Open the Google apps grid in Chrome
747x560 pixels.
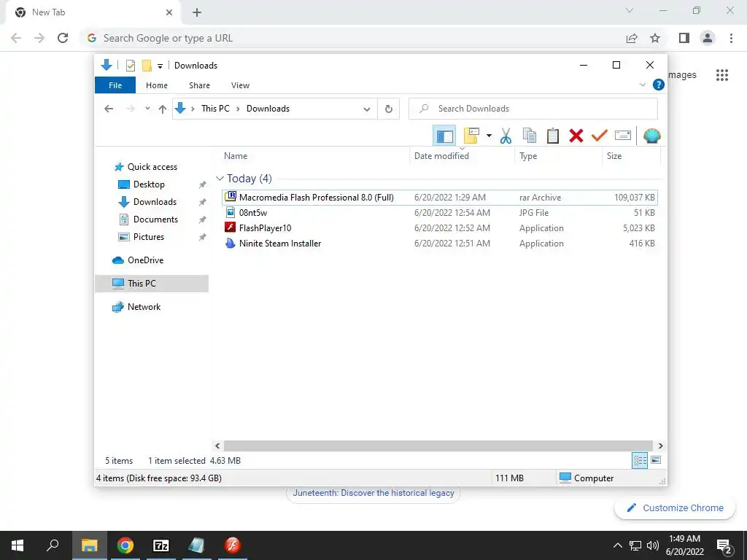tap(722, 75)
